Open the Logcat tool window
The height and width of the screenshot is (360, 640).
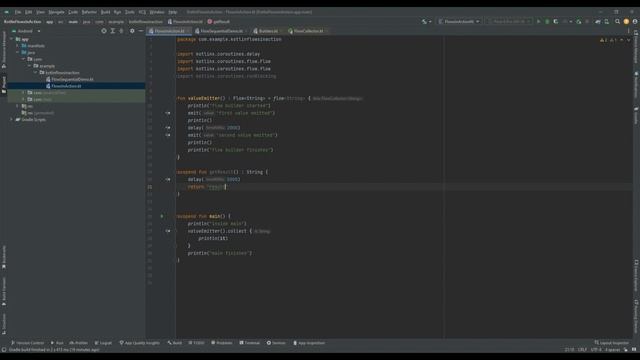tap(103, 343)
